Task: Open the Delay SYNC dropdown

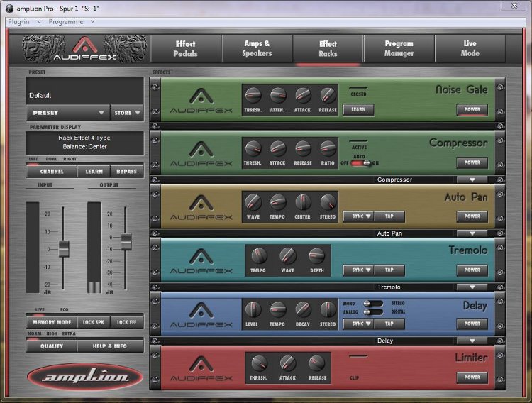Action: point(359,324)
